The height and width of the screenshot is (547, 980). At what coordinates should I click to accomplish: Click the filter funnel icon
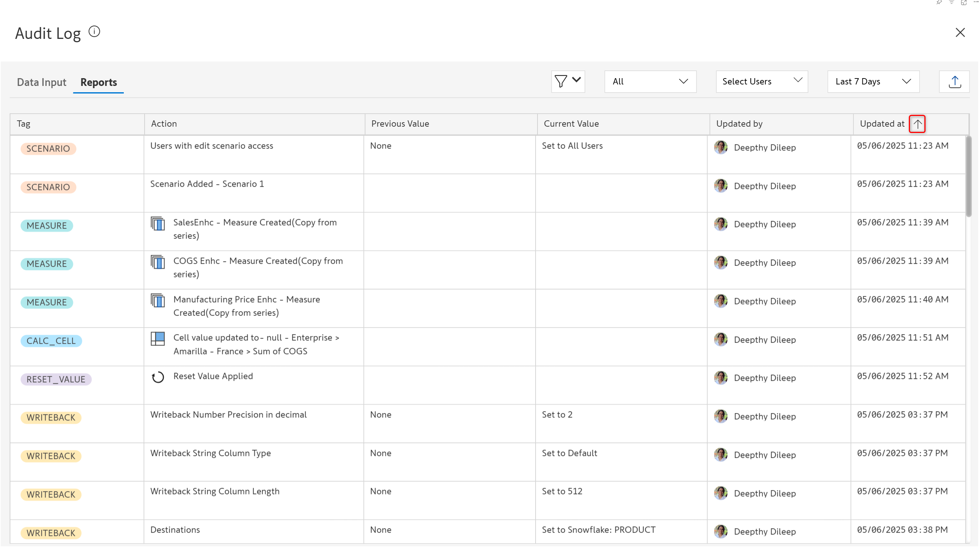[x=561, y=81]
